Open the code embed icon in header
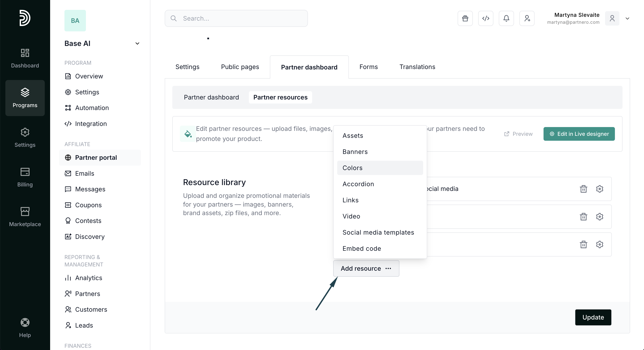644x350 pixels. 486,18
